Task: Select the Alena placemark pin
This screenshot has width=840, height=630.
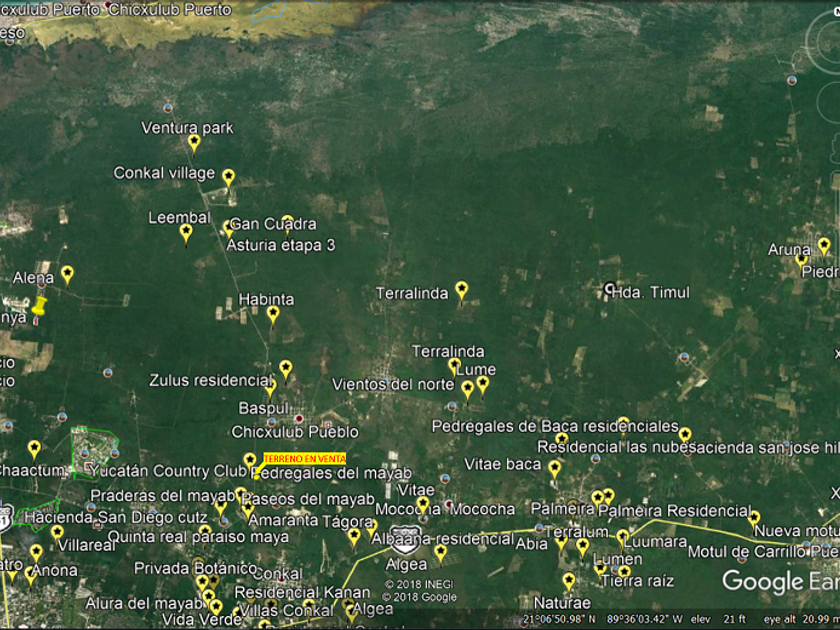Action: (x=67, y=275)
